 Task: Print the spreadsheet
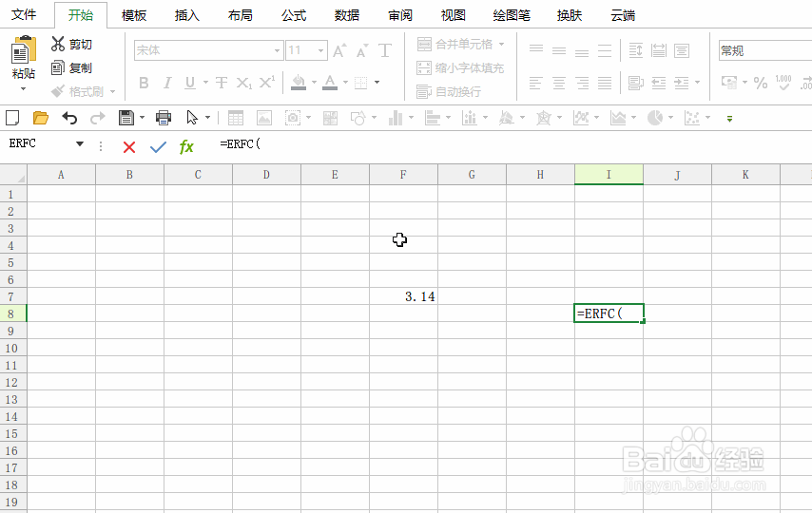[x=164, y=118]
